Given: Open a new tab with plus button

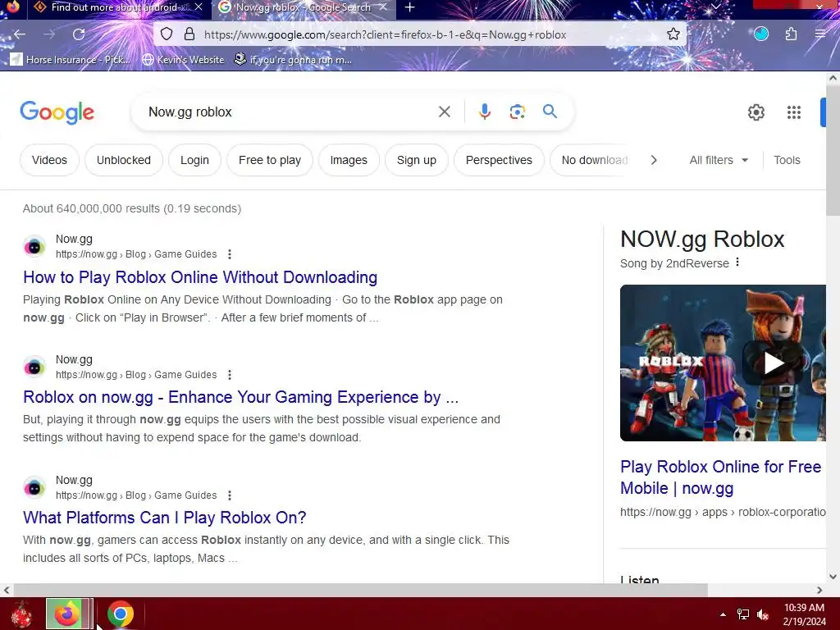Looking at the screenshot, I should tap(410, 7).
